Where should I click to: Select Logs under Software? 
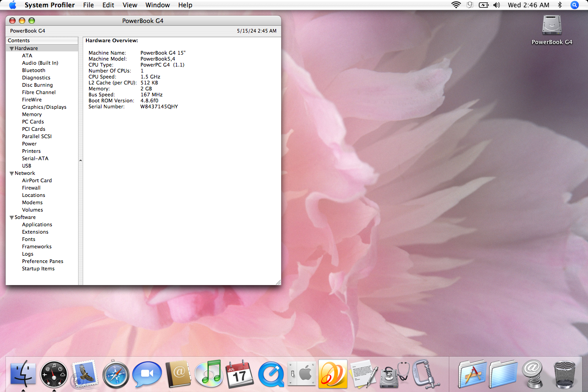pyautogui.click(x=28, y=254)
